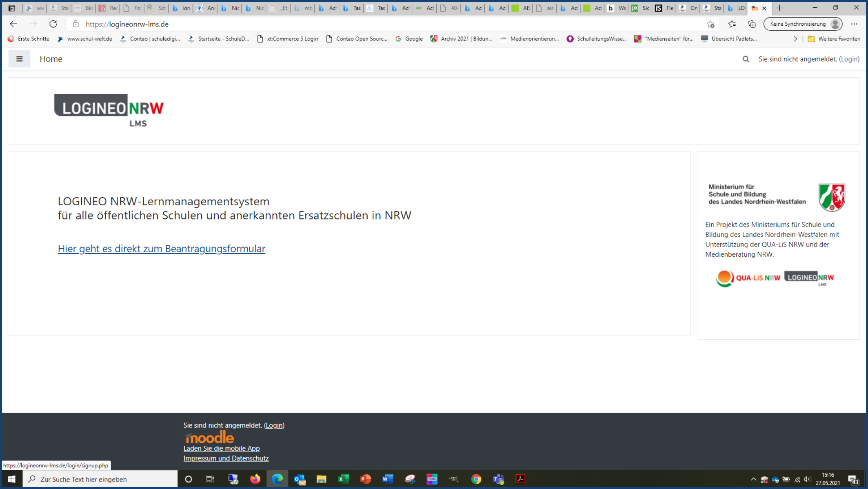
Task: Open Excel from the taskbar
Action: [x=344, y=479]
